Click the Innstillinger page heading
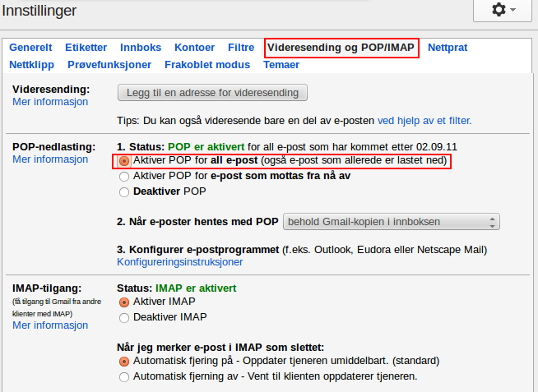Screen dimensions: 538x392 point(39,11)
